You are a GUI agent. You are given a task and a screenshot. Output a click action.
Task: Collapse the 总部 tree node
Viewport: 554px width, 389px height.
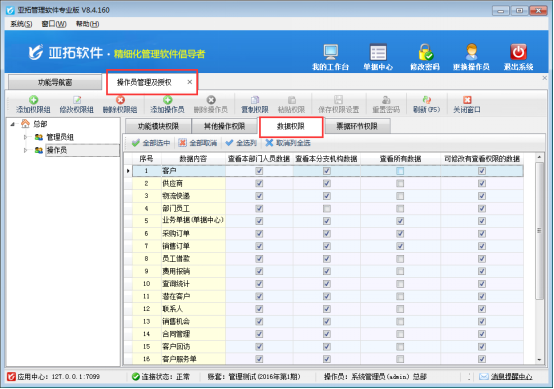coord(13,124)
